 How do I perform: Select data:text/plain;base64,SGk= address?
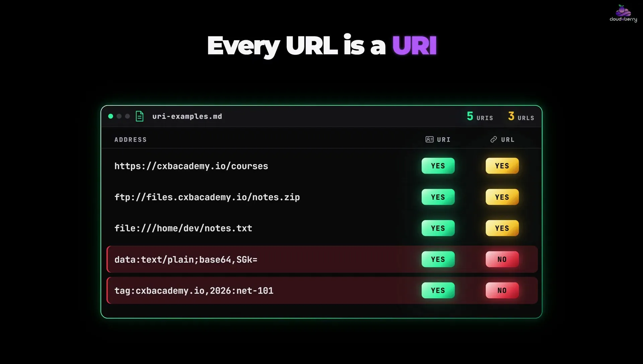pos(186,259)
